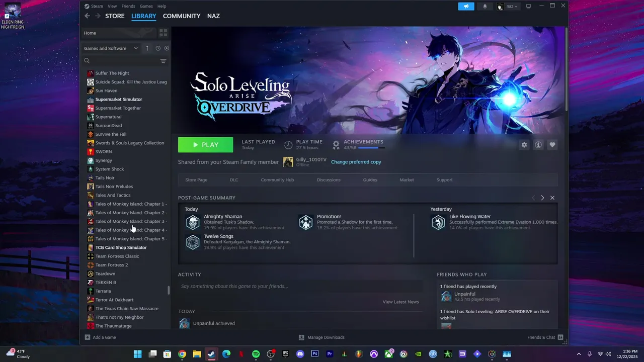The width and height of the screenshot is (644, 362).
Task: Show game info icon
Action: (538, 145)
